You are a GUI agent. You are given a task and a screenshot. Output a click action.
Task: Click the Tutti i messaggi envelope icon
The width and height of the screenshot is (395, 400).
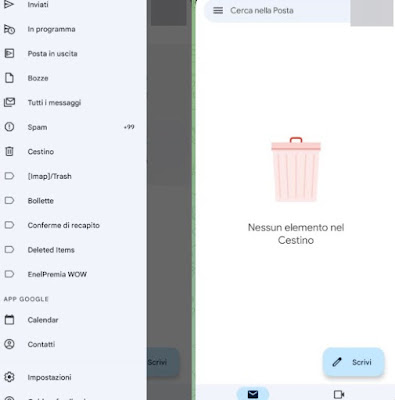tap(9, 102)
